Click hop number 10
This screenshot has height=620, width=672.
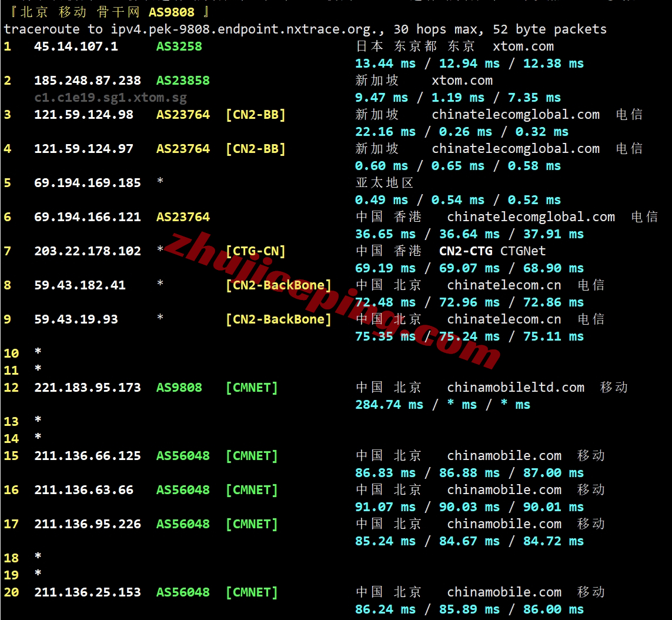(11, 354)
